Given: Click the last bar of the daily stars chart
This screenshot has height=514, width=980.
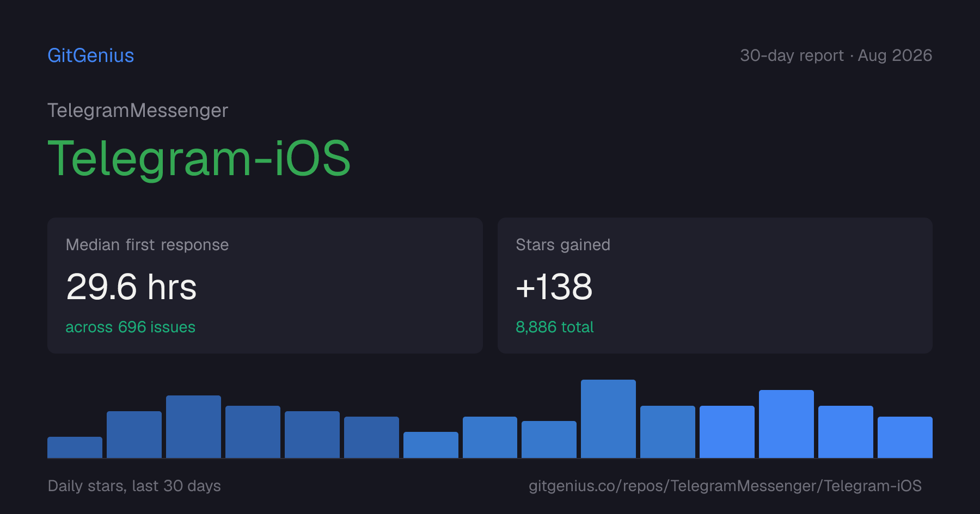Looking at the screenshot, I should 905,437.
